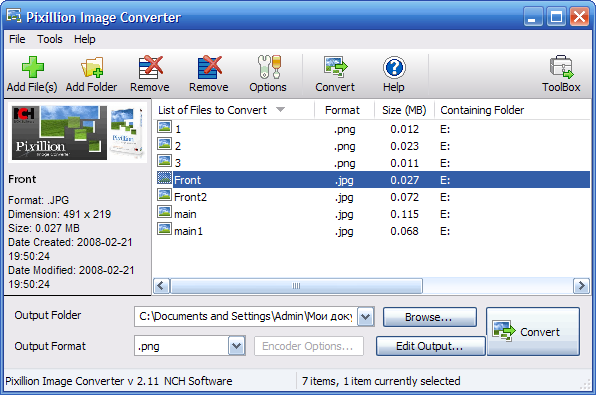The width and height of the screenshot is (596, 395).
Task: Click the Remove icon with white list
Action: pyautogui.click(x=151, y=67)
